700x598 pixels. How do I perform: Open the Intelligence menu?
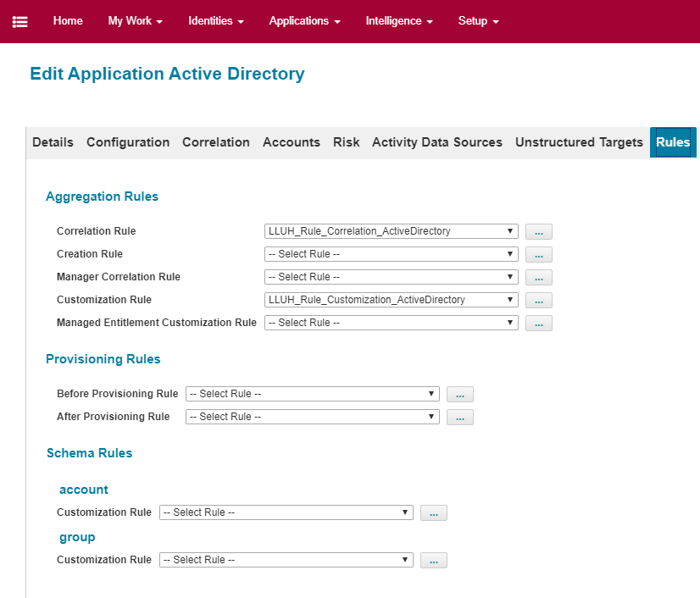tap(399, 21)
